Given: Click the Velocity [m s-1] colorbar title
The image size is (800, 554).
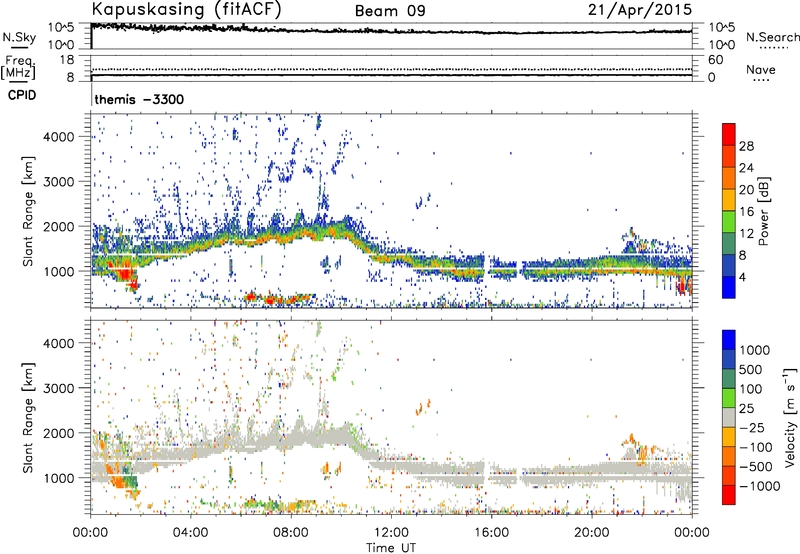Looking at the screenshot, I should (x=790, y=417).
